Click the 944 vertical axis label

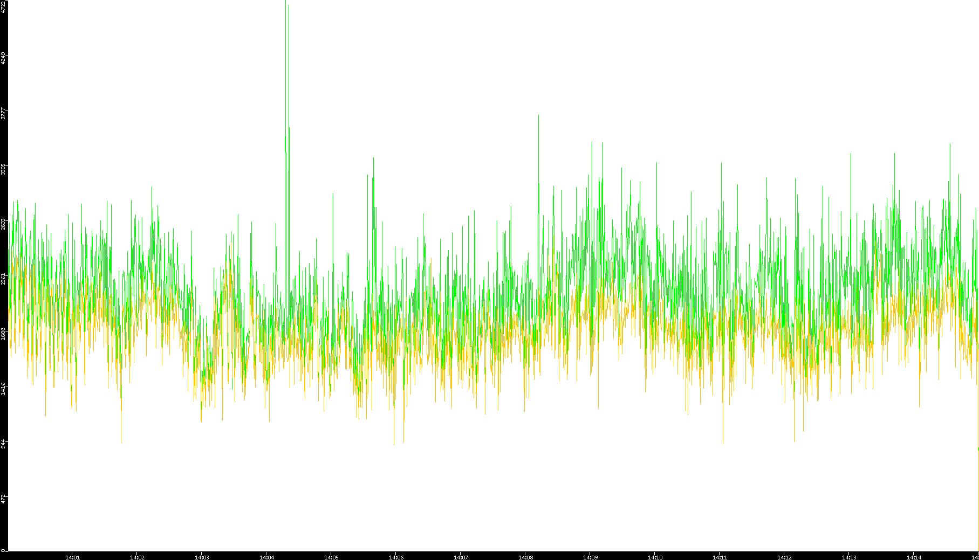[3, 444]
